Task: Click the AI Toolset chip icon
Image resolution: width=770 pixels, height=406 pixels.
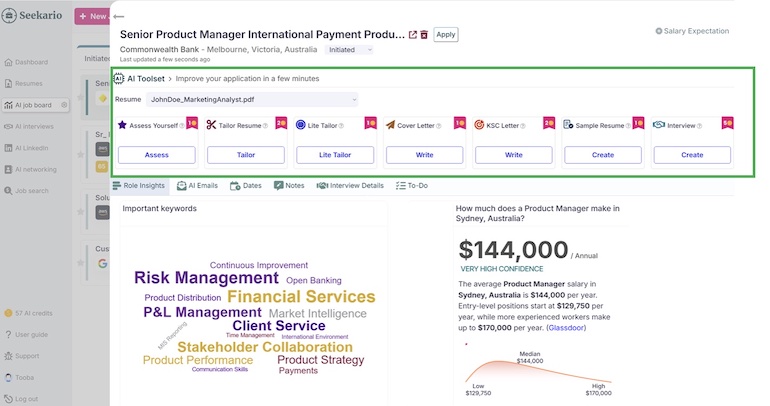Action: point(119,77)
